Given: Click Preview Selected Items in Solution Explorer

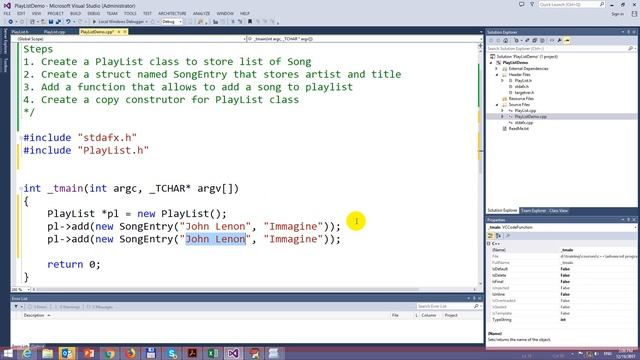Looking at the screenshot, I should tap(567, 40).
